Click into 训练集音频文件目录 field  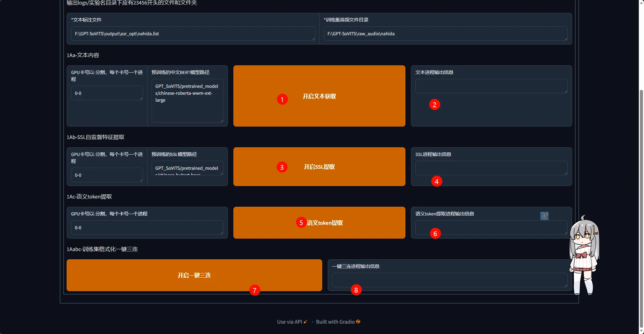(x=445, y=34)
